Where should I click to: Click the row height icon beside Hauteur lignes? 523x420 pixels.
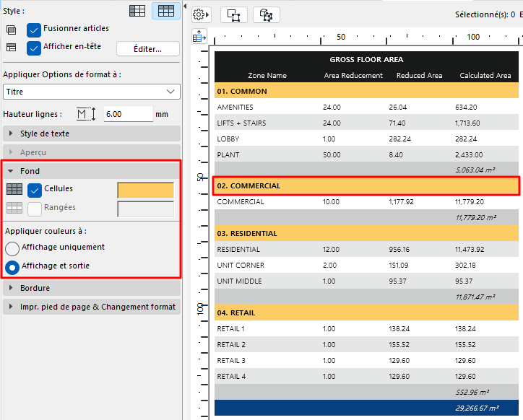[86, 114]
